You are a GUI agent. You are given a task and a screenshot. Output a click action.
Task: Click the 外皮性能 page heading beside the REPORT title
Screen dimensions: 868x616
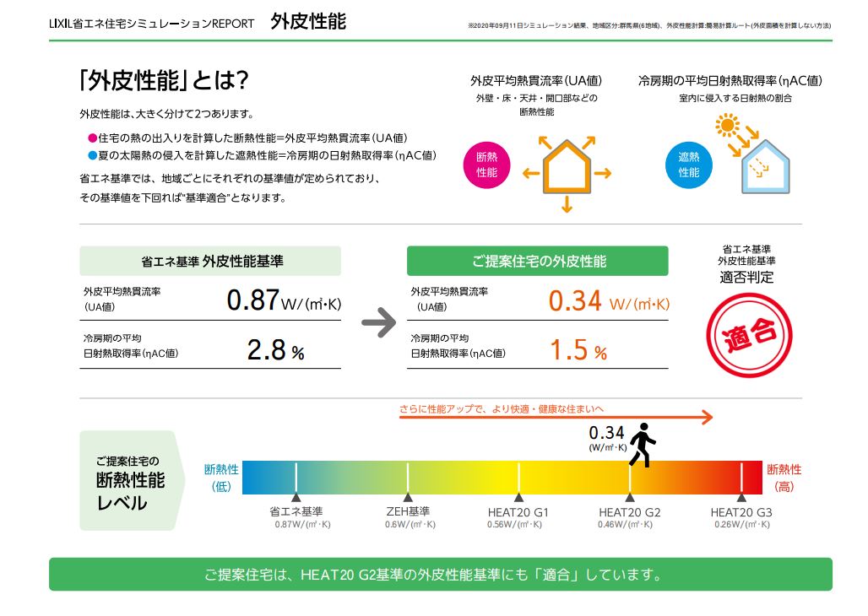coord(308,22)
